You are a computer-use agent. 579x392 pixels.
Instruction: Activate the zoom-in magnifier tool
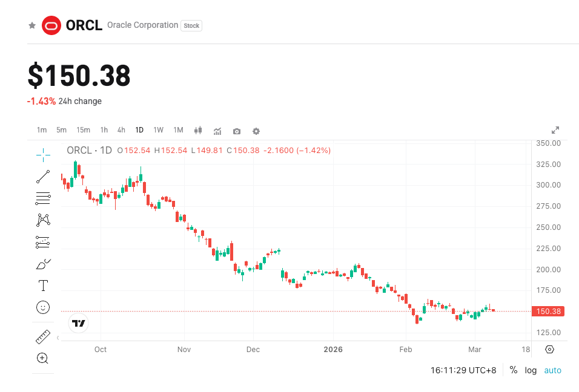coord(42,358)
